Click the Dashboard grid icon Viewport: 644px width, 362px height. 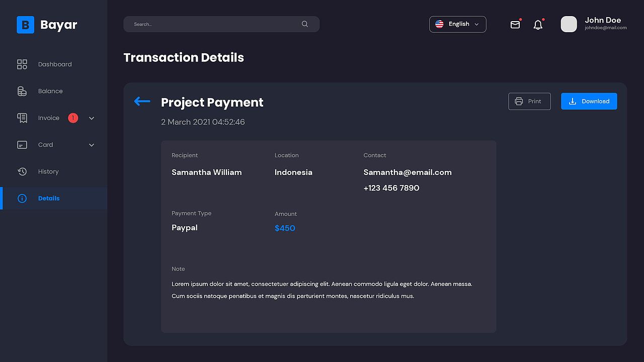coord(22,64)
